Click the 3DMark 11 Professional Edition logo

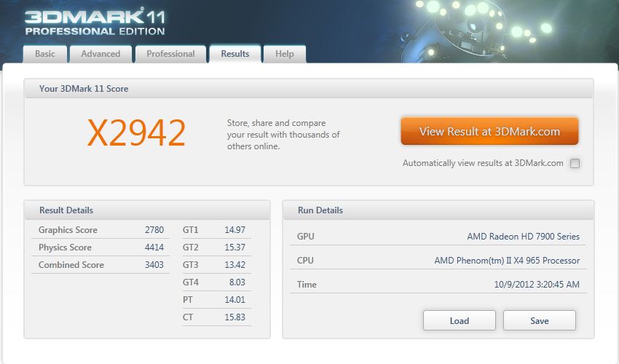pyautogui.click(x=95, y=22)
